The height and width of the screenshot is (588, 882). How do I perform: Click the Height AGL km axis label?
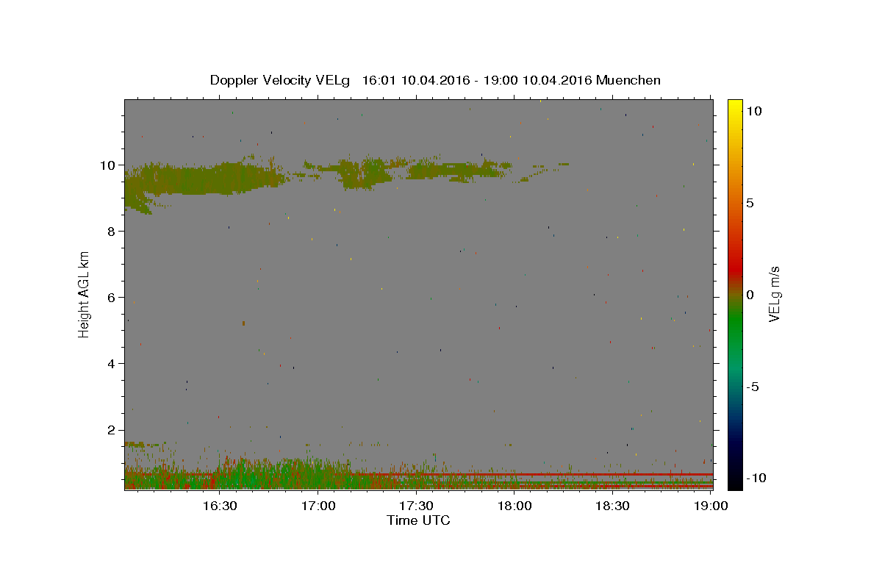[x=84, y=294]
